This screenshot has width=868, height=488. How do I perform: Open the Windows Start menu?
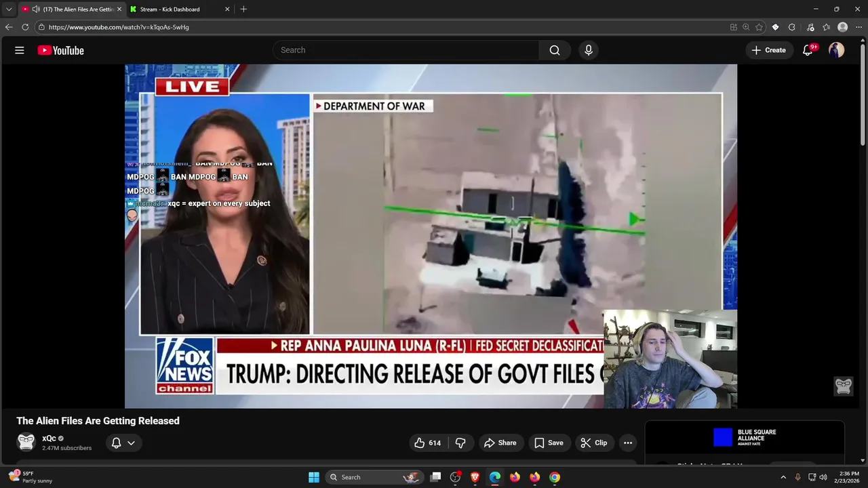(314, 477)
